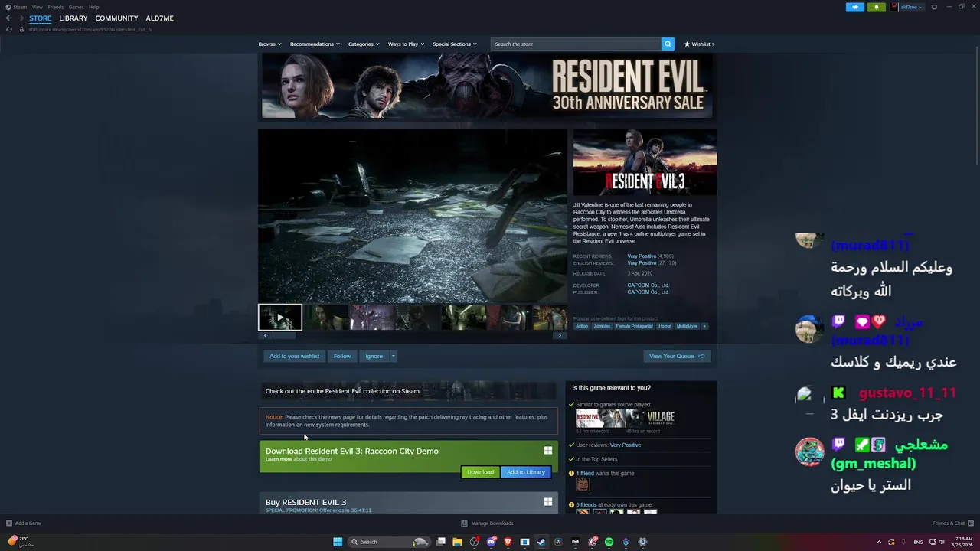Click the Steam icon in taskbar
This screenshot has width=980, height=551.
click(541, 542)
